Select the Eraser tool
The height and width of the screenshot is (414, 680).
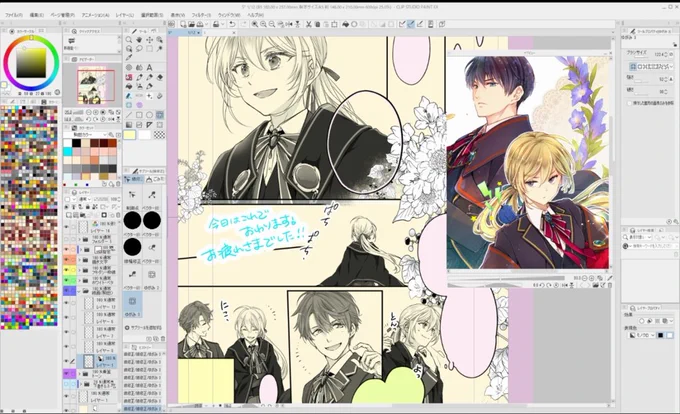click(x=160, y=77)
